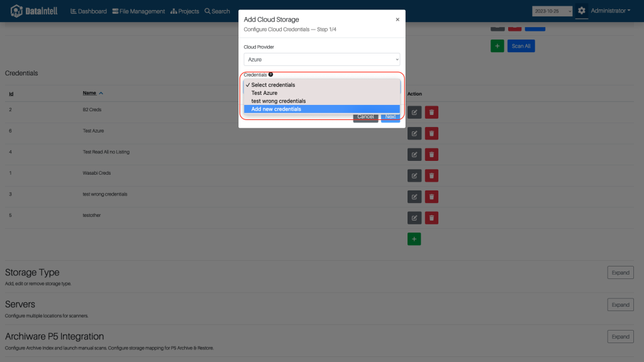Click the Scan All button

point(521,46)
